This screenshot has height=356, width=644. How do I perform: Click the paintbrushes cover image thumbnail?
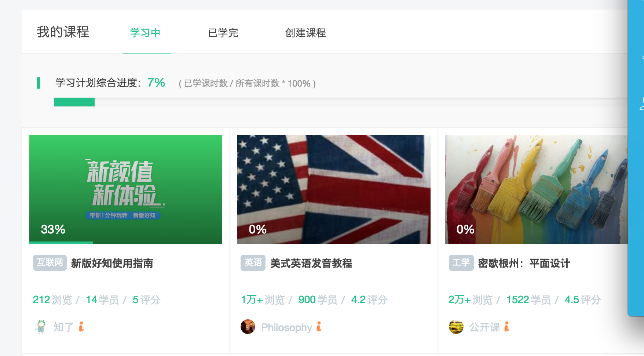[x=537, y=189]
